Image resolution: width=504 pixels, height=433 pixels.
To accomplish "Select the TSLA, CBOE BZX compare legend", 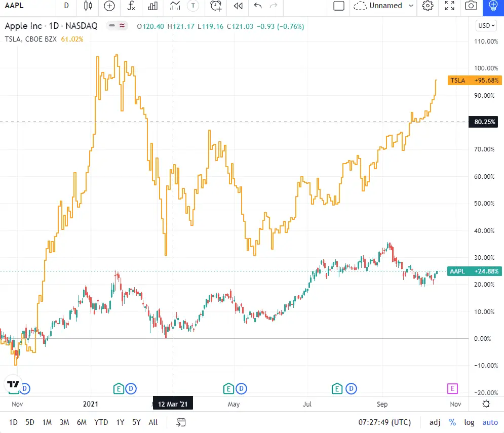I will [x=30, y=39].
